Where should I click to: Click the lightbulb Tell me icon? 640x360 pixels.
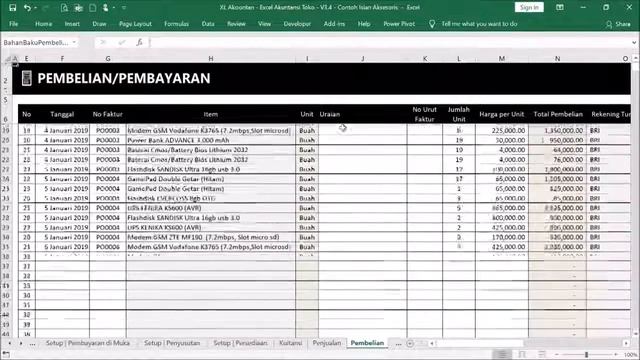[432, 24]
